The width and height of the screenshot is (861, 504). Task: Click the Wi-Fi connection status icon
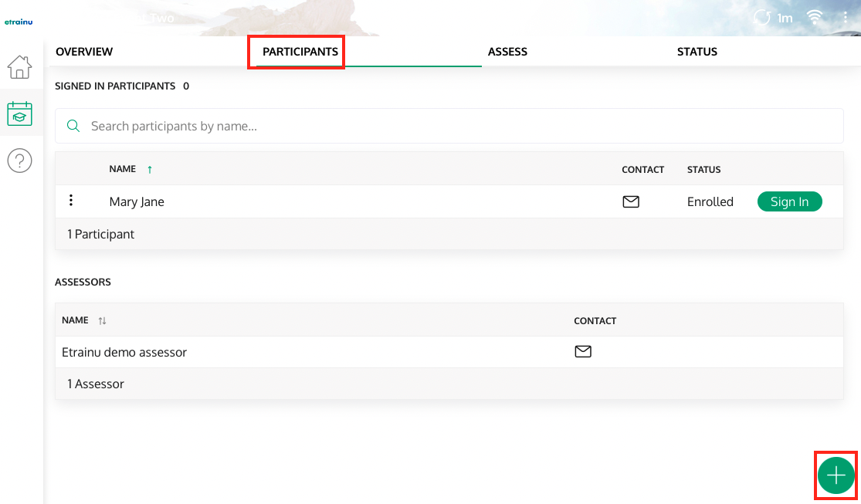pyautogui.click(x=815, y=18)
